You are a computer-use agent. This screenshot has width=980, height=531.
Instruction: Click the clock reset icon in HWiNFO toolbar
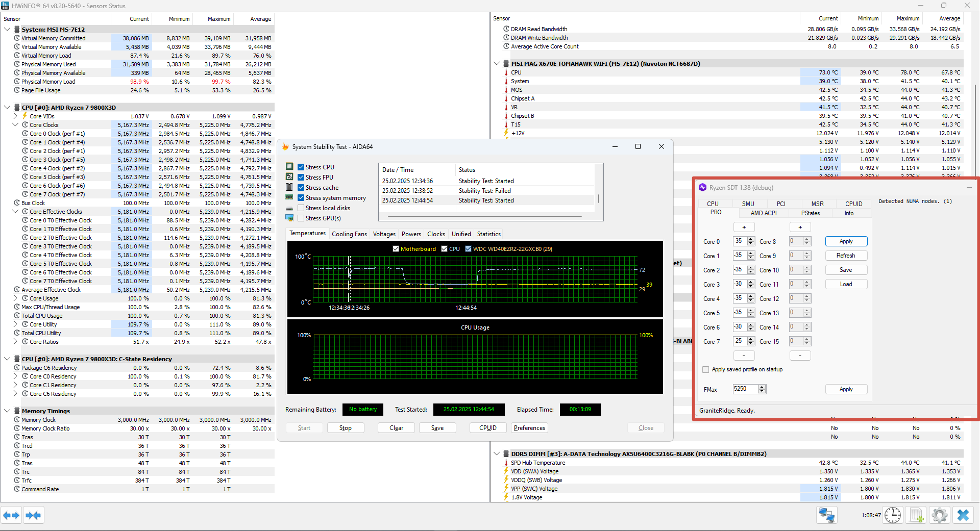[x=893, y=515]
